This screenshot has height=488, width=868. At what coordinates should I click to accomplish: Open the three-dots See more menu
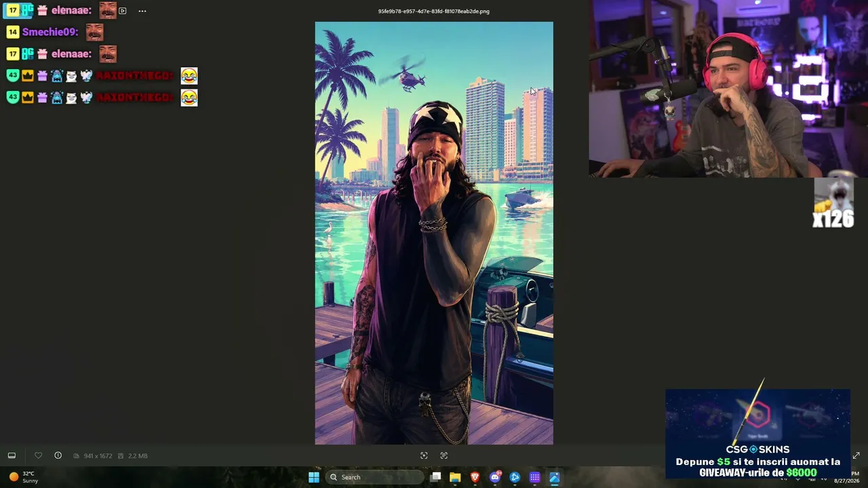pos(142,11)
